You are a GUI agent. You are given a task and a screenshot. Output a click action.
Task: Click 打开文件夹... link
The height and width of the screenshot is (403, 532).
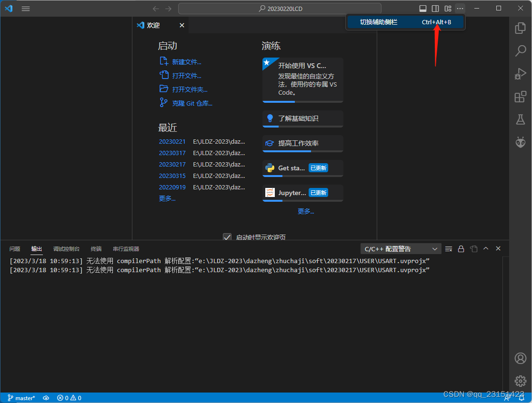click(190, 89)
